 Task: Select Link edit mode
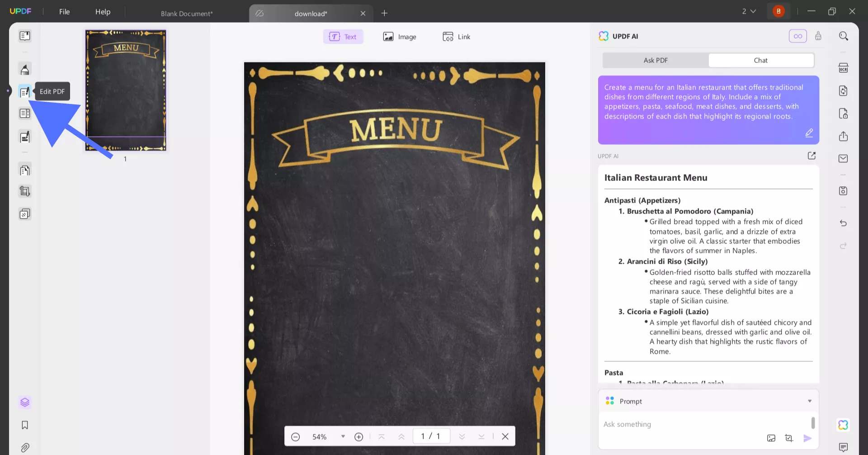pos(457,37)
